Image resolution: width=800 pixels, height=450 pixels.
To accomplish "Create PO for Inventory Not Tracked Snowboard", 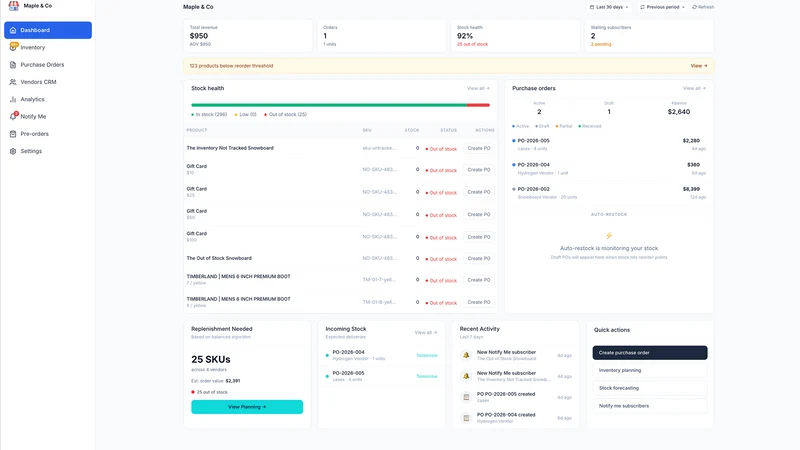I will point(479,148).
